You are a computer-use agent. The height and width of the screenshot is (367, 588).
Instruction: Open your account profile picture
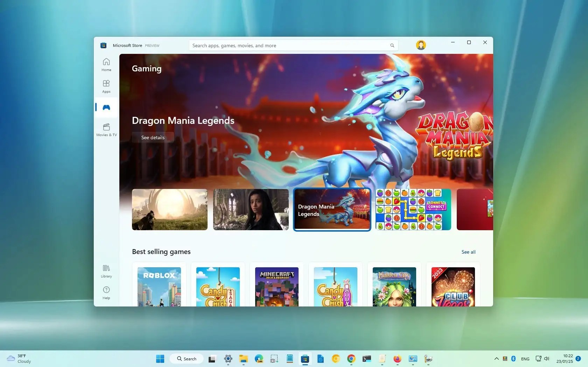421,45
